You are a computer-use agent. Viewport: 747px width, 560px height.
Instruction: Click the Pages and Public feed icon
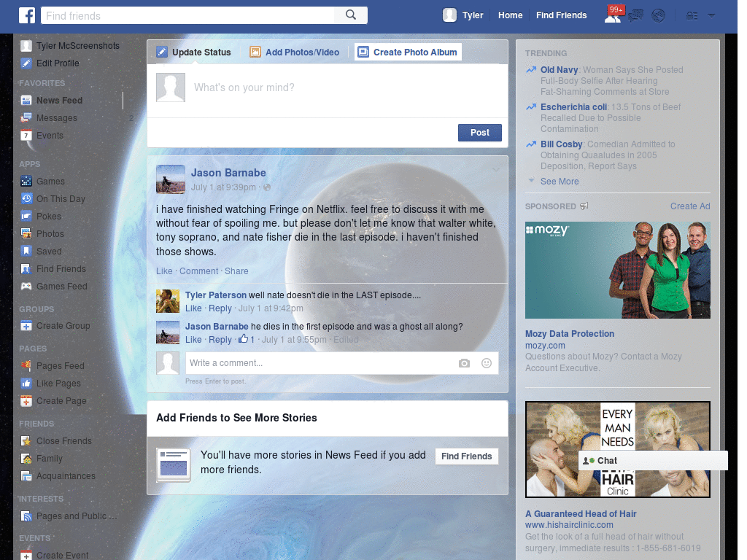(x=26, y=516)
